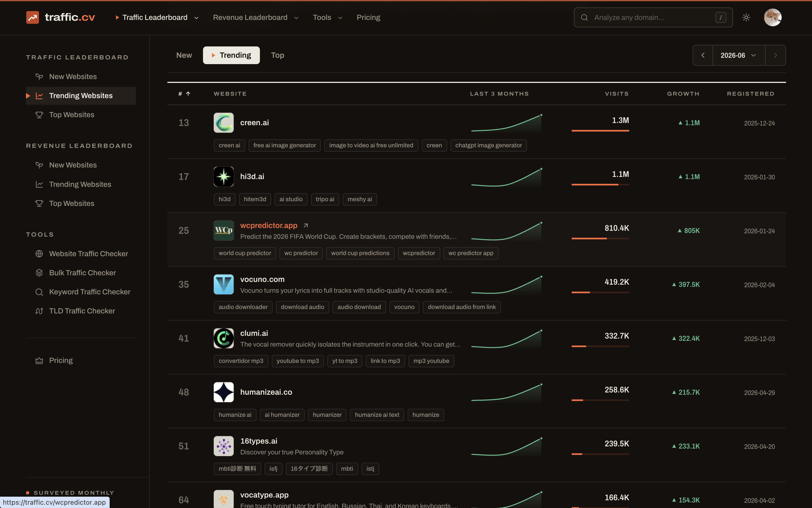Click the 'world cup predictor' keyword tag
Image resolution: width=812 pixels, height=508 pixels.
click(x=245, y=253)
